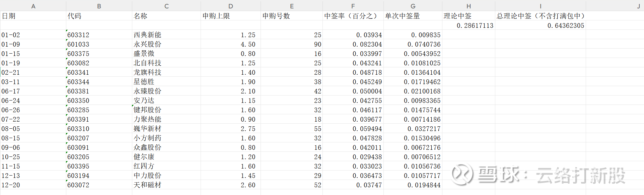Click the 日期 header cell
644x195 pixels.
point(33,16)
